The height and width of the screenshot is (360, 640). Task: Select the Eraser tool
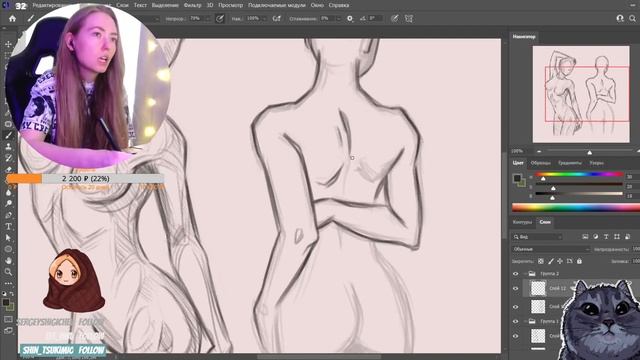tap(8, 169)
